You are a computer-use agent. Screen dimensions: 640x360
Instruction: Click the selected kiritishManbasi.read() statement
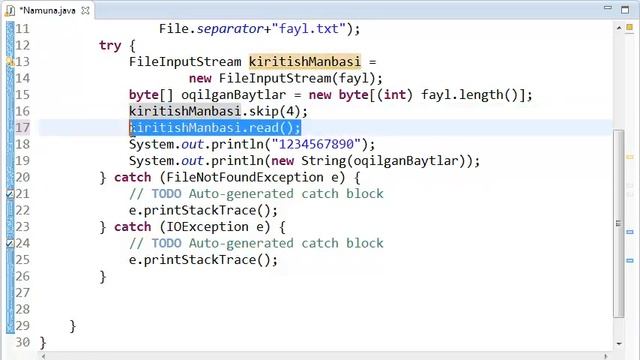click(215, 128)
